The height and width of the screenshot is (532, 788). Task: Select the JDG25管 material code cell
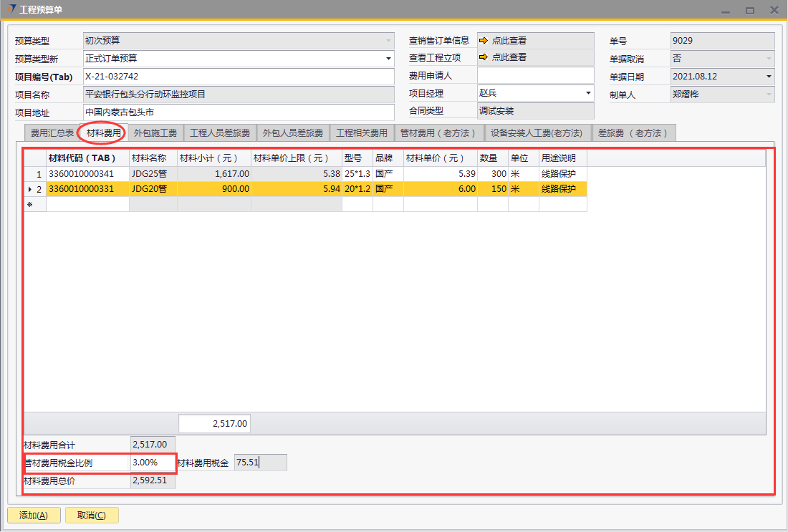coord(87,173)
